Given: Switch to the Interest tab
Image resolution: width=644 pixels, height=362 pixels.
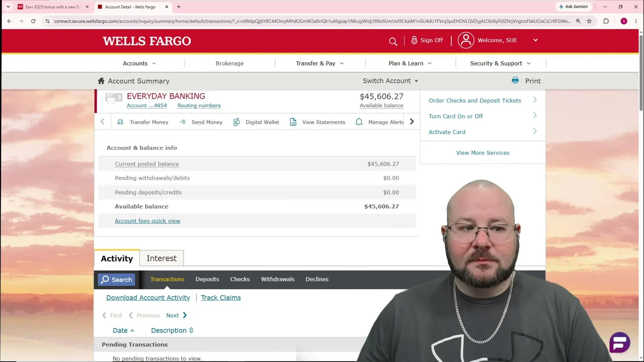Looking at the screenshot, I should (162, 258).
